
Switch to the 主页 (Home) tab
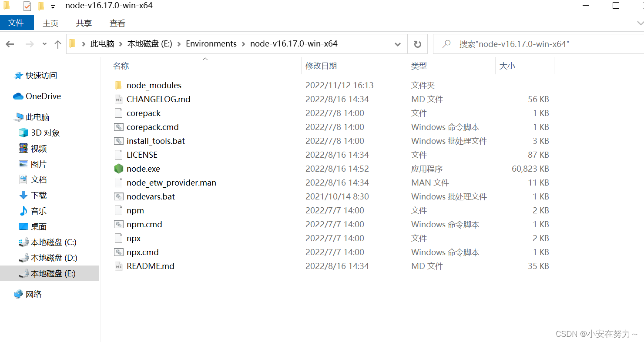point(50,23)
